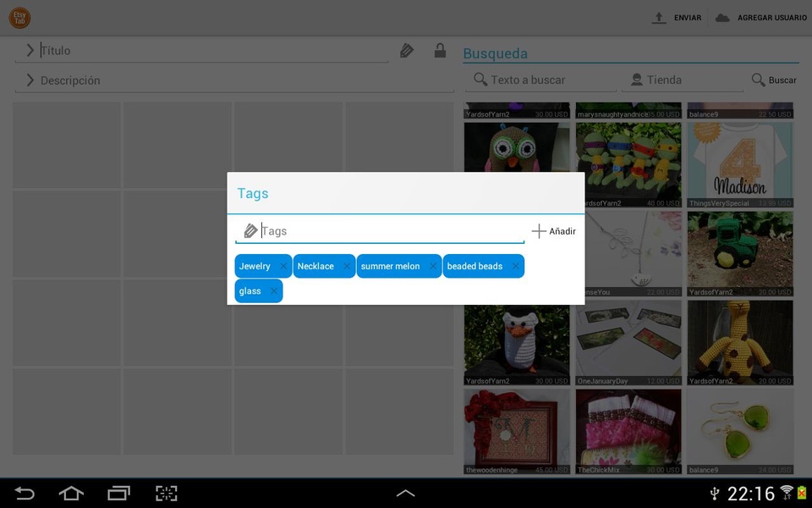The image size is (812, 508).
Task: Remove the beaded beads tag
Action: (515, 266)
